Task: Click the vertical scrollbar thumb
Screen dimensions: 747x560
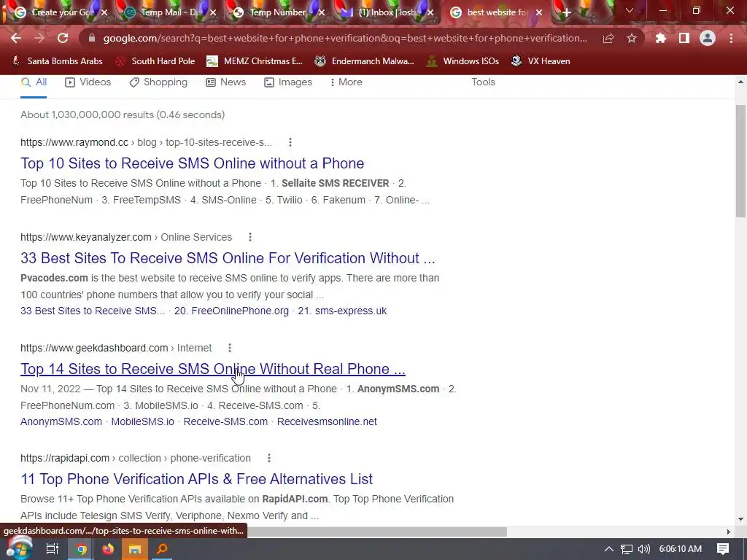Action: (740, 161)
